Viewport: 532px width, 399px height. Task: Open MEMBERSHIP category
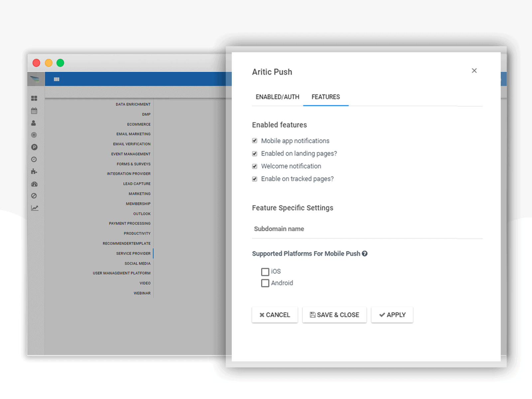138,203
